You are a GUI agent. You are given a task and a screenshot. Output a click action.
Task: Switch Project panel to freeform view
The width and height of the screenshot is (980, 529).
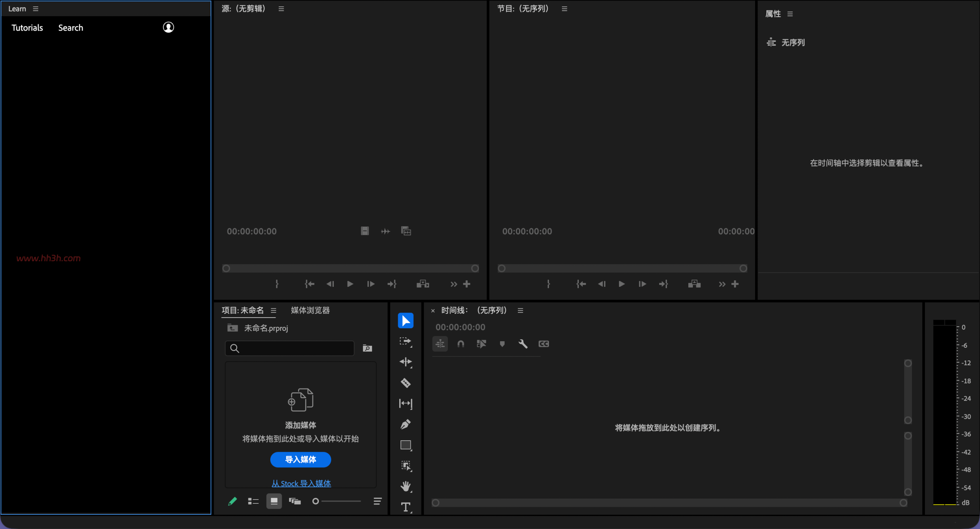pos(295,501)
